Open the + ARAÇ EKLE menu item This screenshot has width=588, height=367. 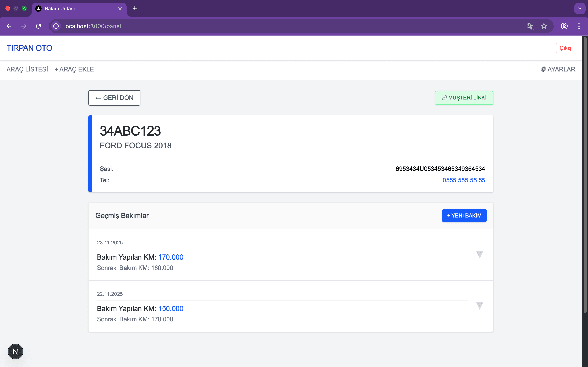point(74,69)
